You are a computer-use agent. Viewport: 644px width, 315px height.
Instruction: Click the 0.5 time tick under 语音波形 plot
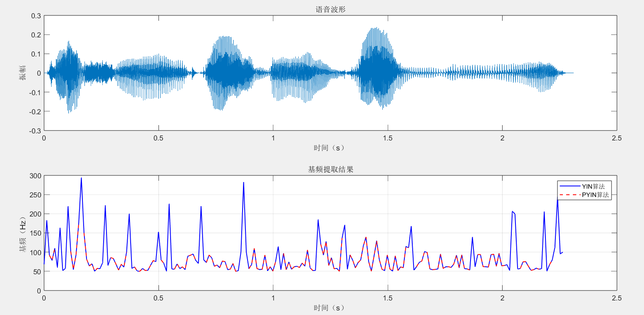click(x=159, y=138)
